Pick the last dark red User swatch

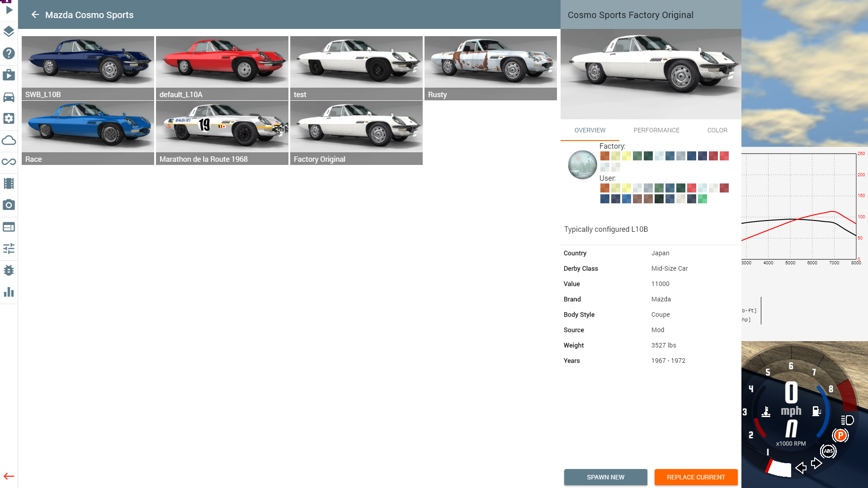tap(724, 188)
